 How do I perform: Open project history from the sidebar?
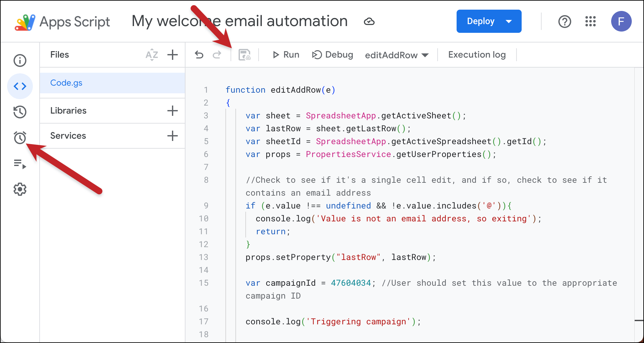click(x=20, y=112)
